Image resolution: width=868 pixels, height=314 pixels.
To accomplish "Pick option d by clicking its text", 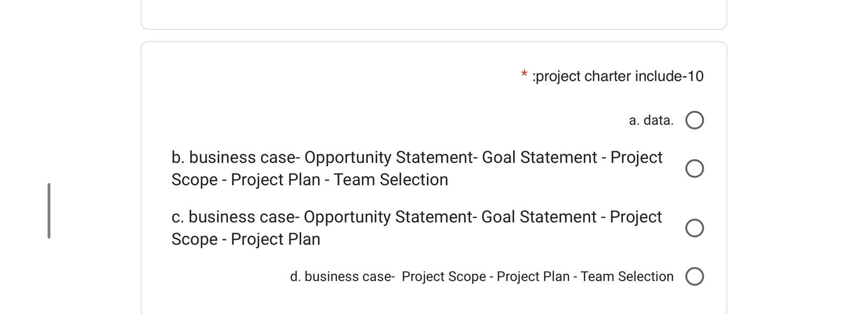I will 482,276.
